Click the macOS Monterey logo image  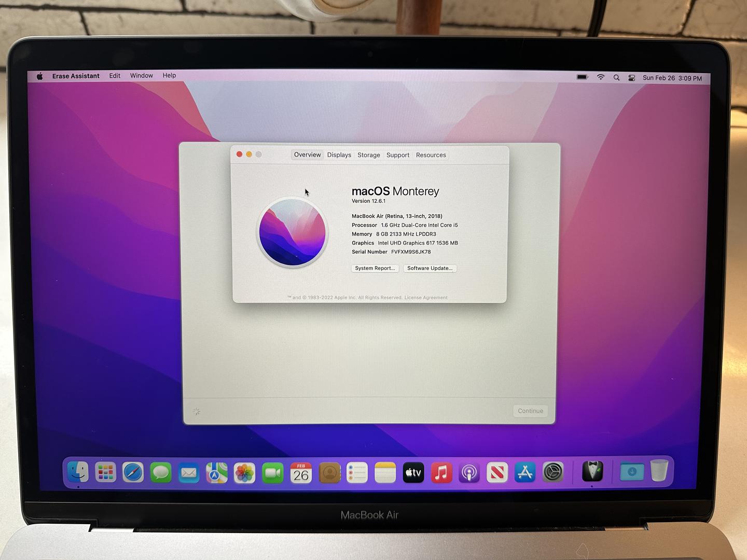click(x=293, y=232)
